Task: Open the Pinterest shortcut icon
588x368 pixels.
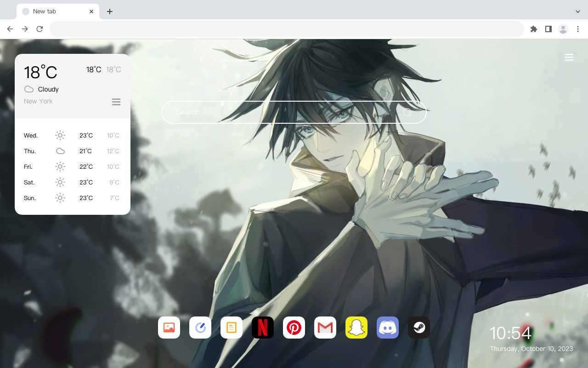Action: click(x=294, y=328)
